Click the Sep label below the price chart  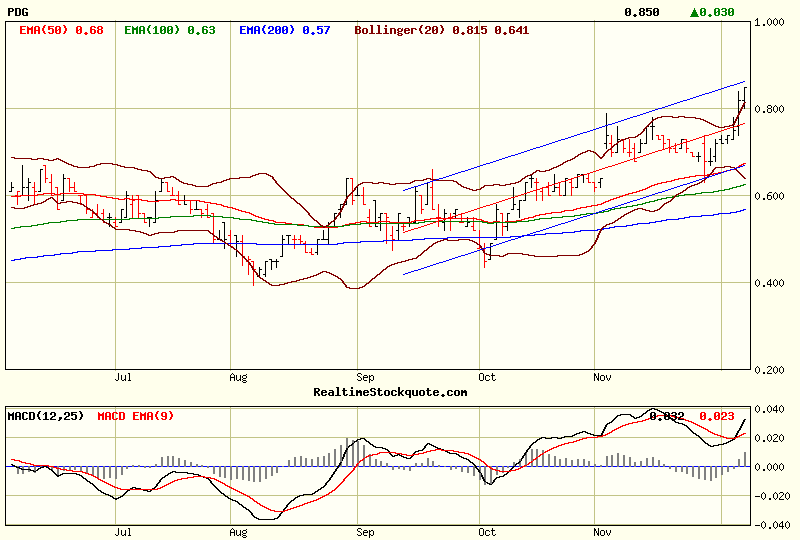365,378
